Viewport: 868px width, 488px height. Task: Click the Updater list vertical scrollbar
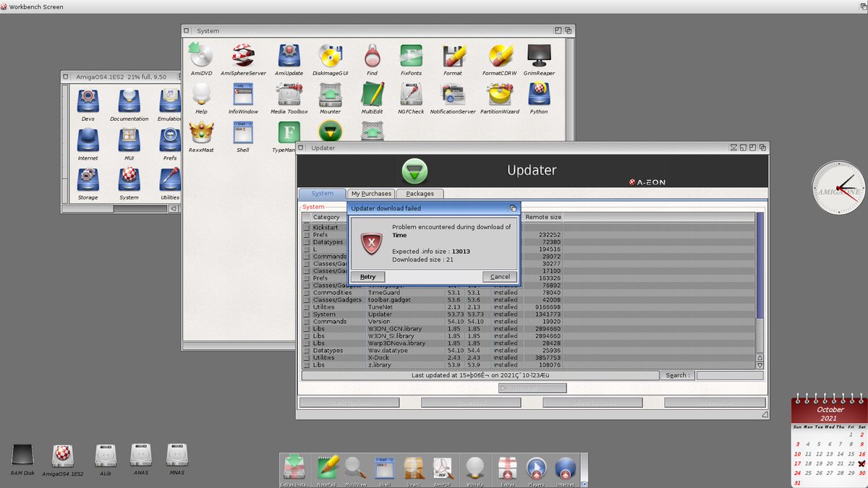759,283
